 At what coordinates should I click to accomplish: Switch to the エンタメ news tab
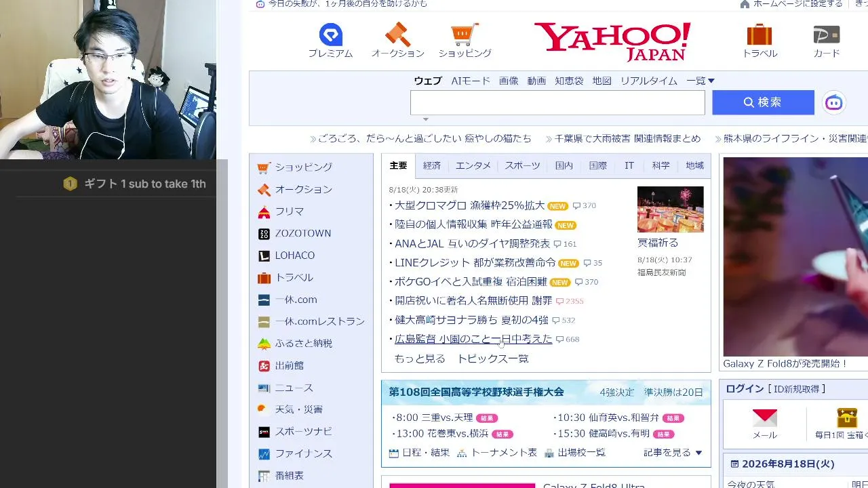473,165
